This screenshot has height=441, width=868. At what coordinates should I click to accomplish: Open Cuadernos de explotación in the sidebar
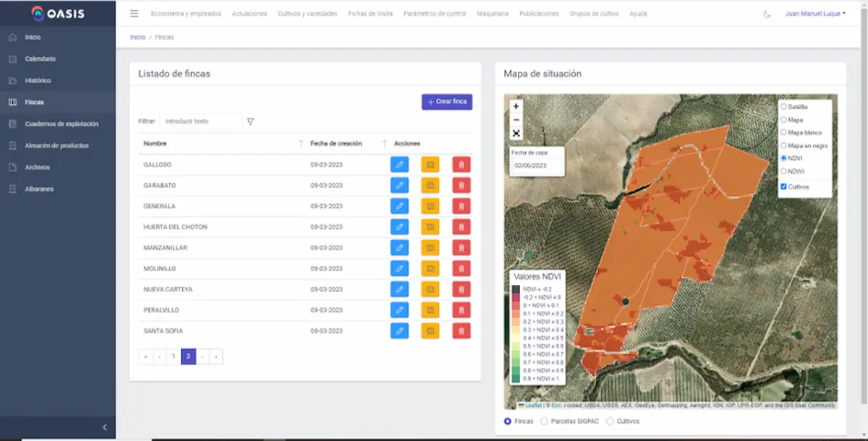(61, 124)
